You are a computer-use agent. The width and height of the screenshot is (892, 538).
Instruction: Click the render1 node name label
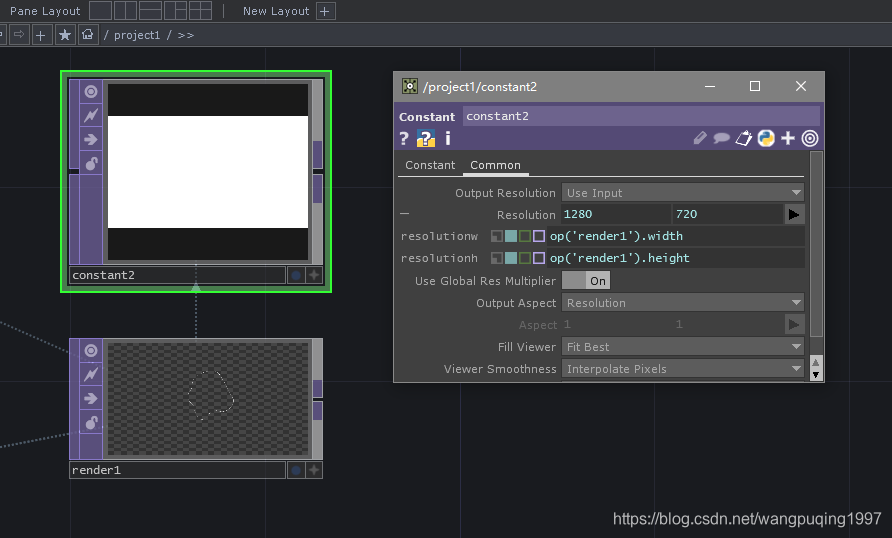(x=177, y=470)
